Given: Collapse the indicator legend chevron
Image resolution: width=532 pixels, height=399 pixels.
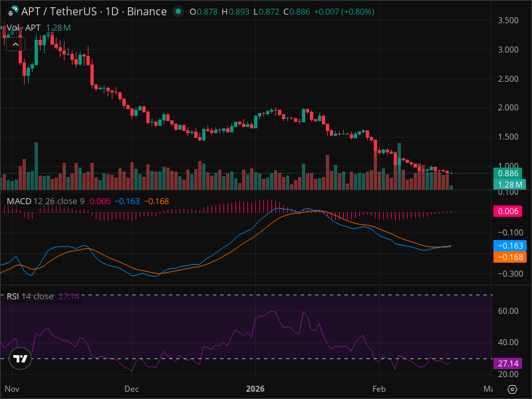Looking at the screenshot, I should click(x=15, y=45).
